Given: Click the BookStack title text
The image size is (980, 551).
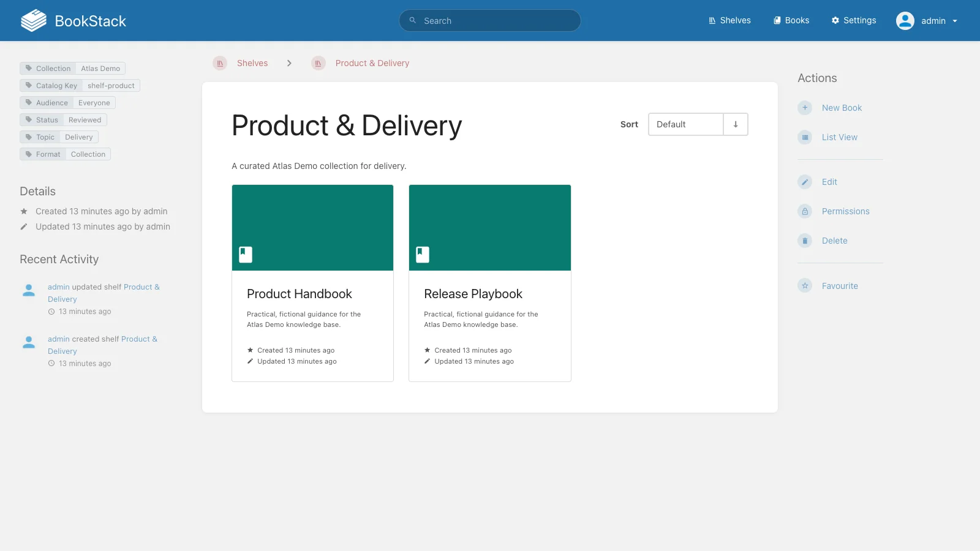Looking at the screenshot, I should click(91, 21).
